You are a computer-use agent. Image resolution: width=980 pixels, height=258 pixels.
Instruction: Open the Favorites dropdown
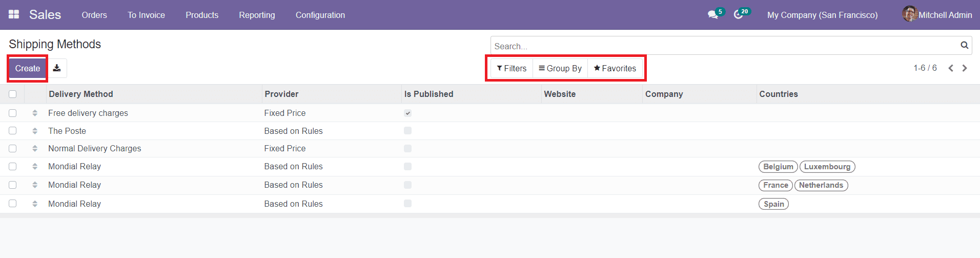615,68
